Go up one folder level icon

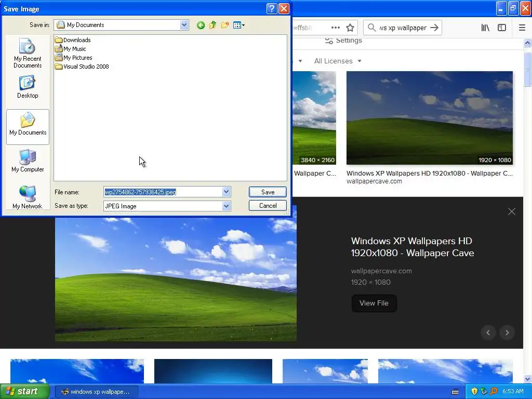[x=212, y=25]
